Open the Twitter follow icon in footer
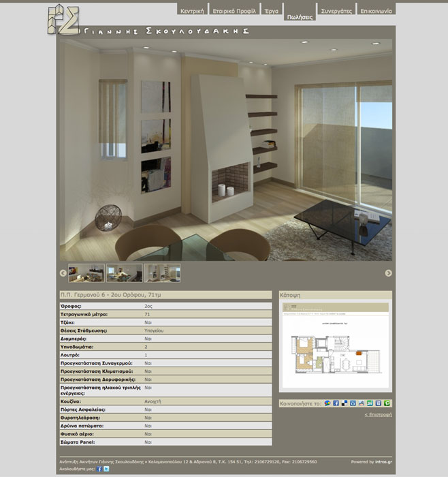 coord(106,469)
